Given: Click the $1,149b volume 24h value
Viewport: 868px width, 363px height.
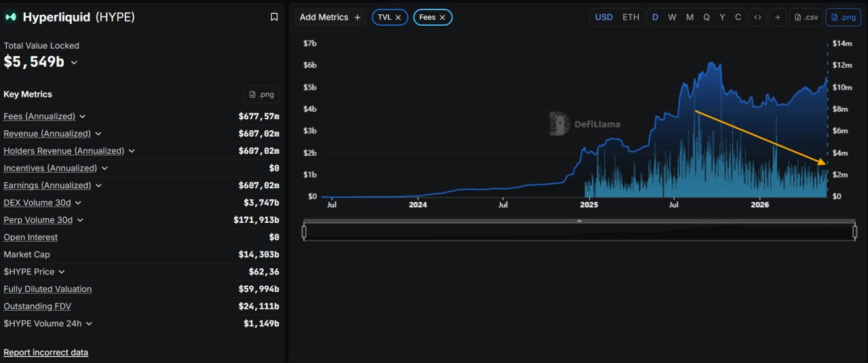Looking at the screenshot, I should point(261,324).
